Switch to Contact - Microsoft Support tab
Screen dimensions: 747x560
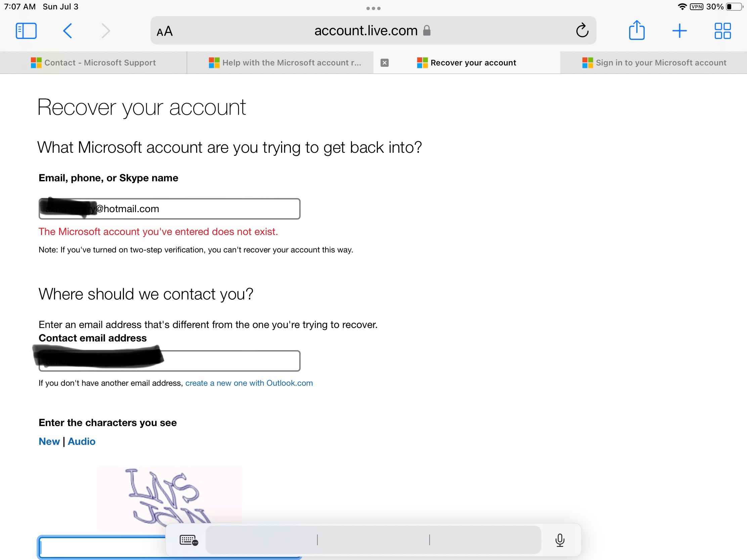click(x=93, y=63)
